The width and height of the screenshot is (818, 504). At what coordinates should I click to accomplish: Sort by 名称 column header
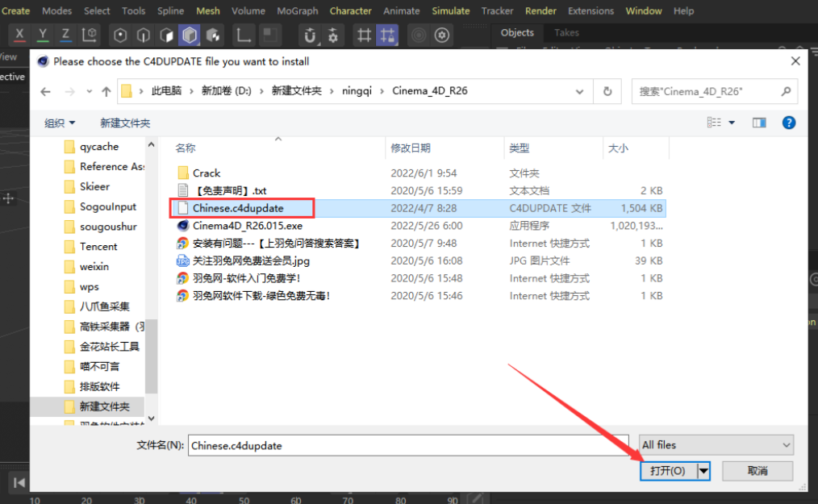[186, 148]
